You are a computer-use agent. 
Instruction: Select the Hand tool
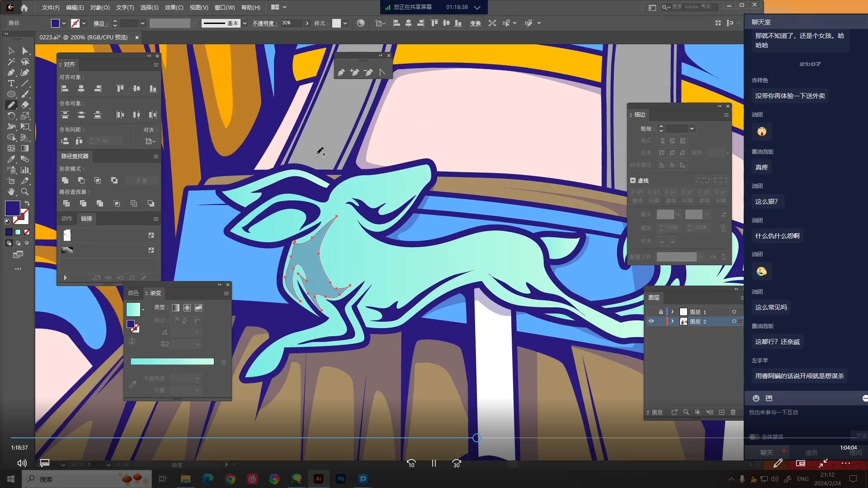(x=11, y=192)
